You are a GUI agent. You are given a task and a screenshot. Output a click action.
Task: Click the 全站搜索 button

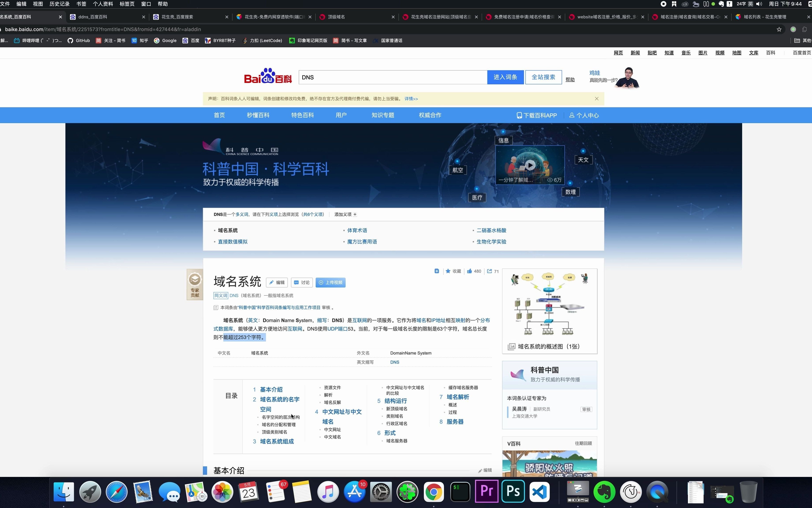point(543,77)
